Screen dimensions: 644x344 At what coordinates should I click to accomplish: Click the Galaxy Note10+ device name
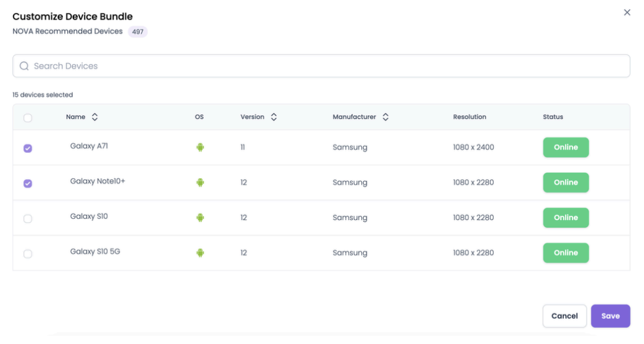(x=98, y=181)
